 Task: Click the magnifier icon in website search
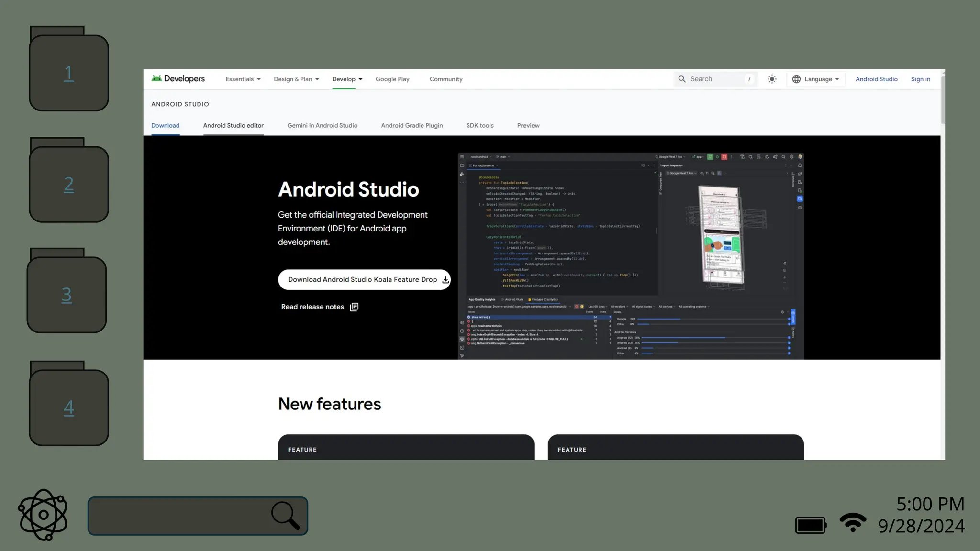682,79
